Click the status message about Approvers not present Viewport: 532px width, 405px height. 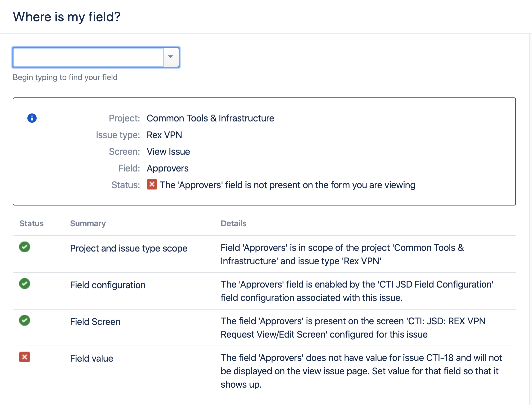287,185
